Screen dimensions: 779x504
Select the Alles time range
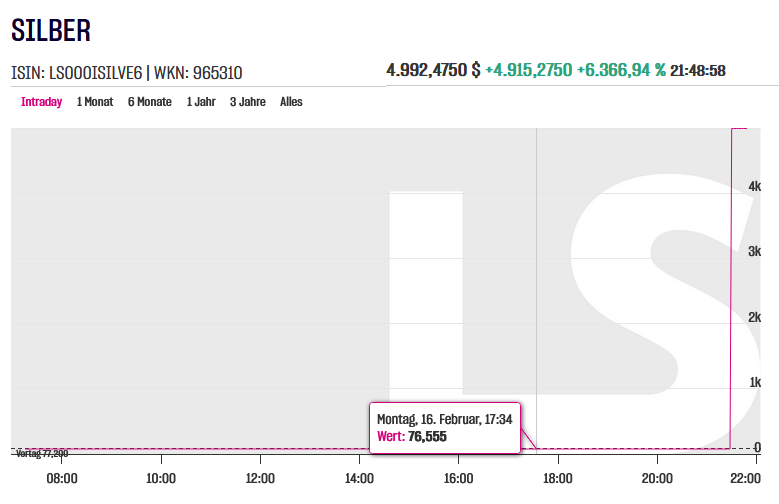click(x=291, y=102)
